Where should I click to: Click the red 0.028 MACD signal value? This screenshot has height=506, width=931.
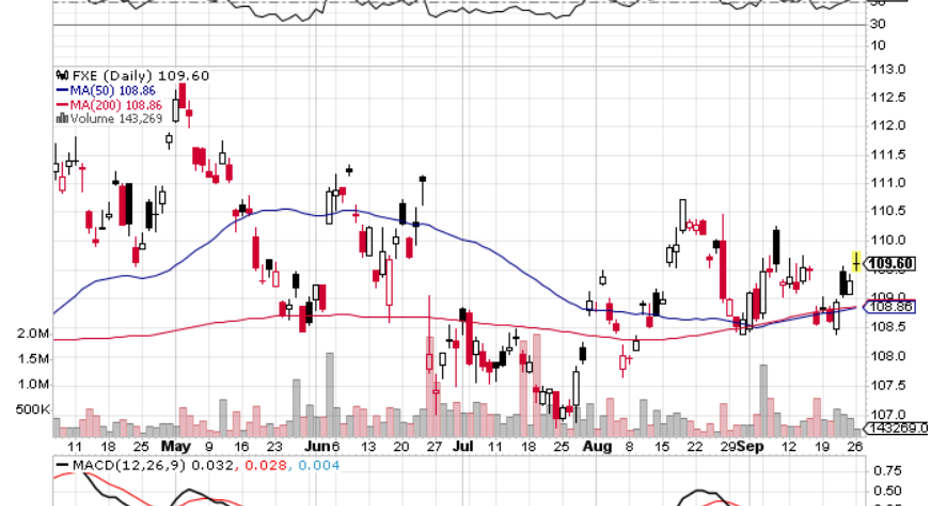click(265, 465)
